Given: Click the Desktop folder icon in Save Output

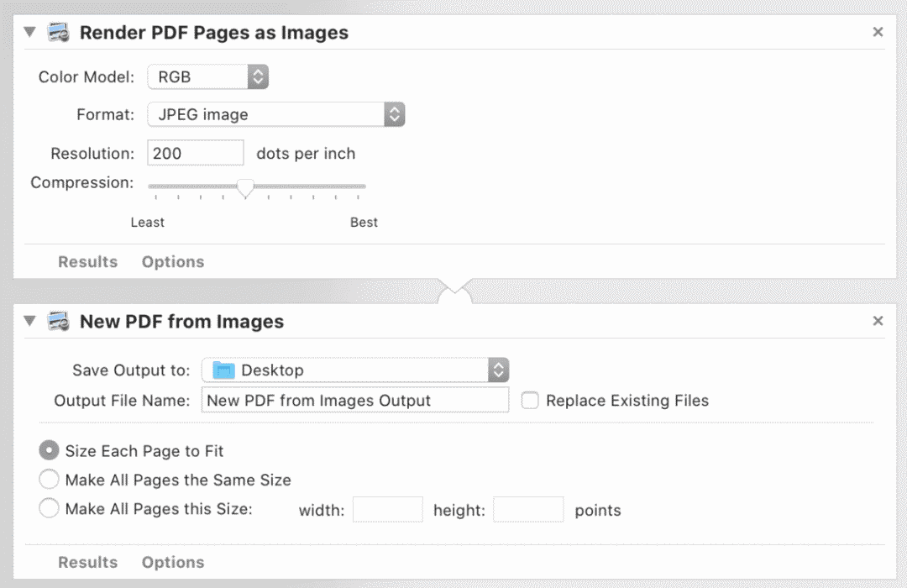Looking at the screenshot, I should click(x=223, y=370).
